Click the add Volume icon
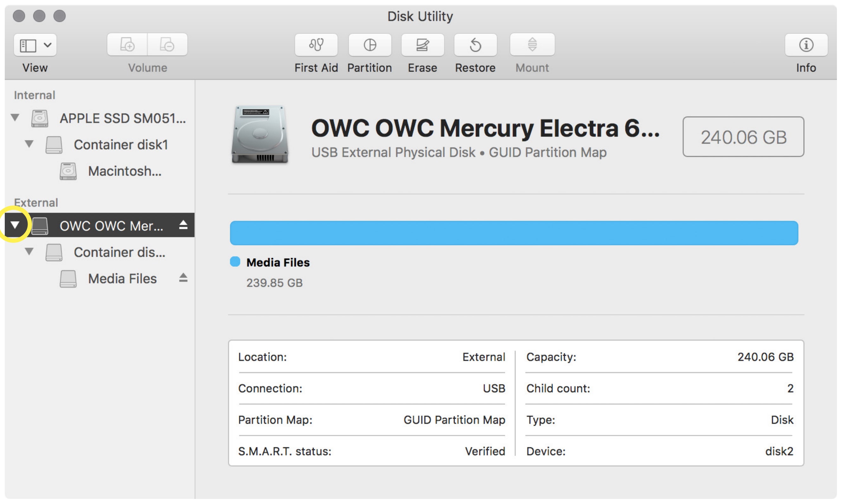 pos(127,44)
